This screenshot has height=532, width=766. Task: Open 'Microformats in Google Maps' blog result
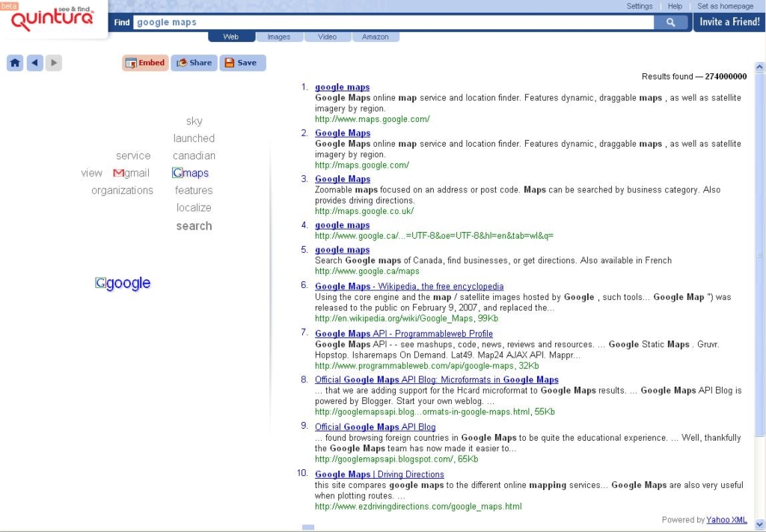coord(437,379)
